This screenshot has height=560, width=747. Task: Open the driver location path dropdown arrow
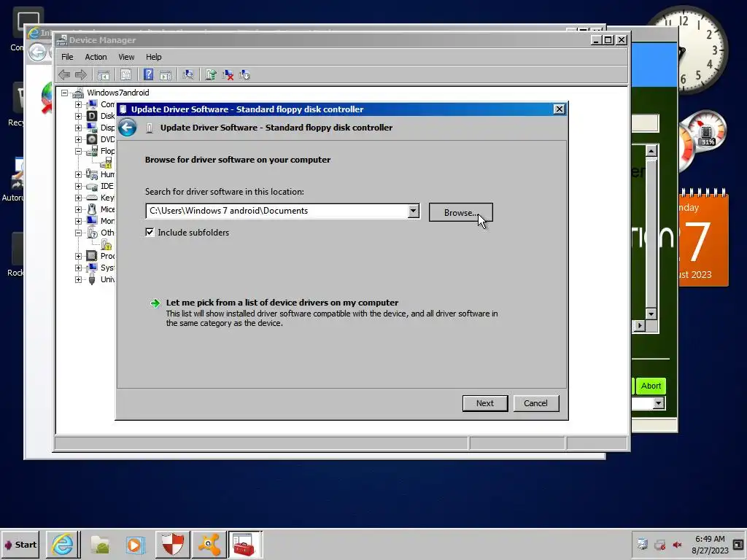click(x=413, y=211)
